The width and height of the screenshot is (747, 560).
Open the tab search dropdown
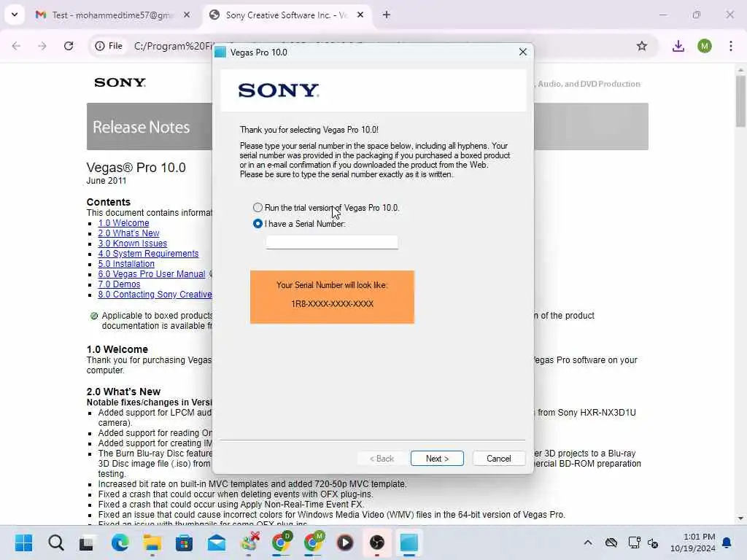click(x=15, y=15)
